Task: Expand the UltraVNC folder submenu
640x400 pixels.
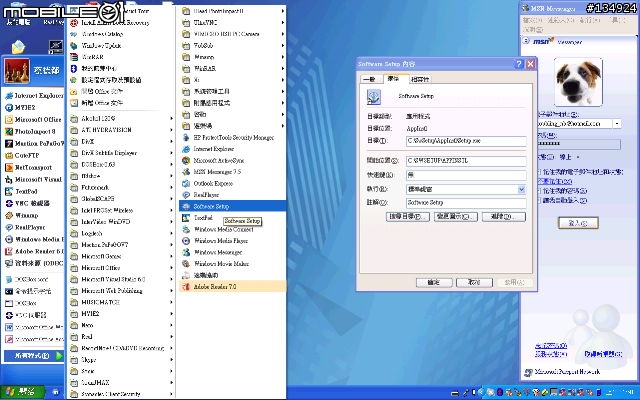Action: 233,22
